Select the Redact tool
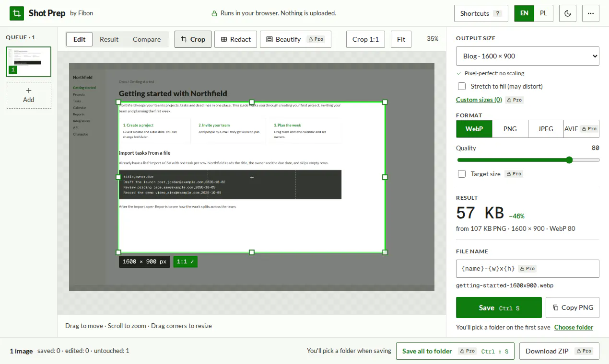 tap(236, 39)
